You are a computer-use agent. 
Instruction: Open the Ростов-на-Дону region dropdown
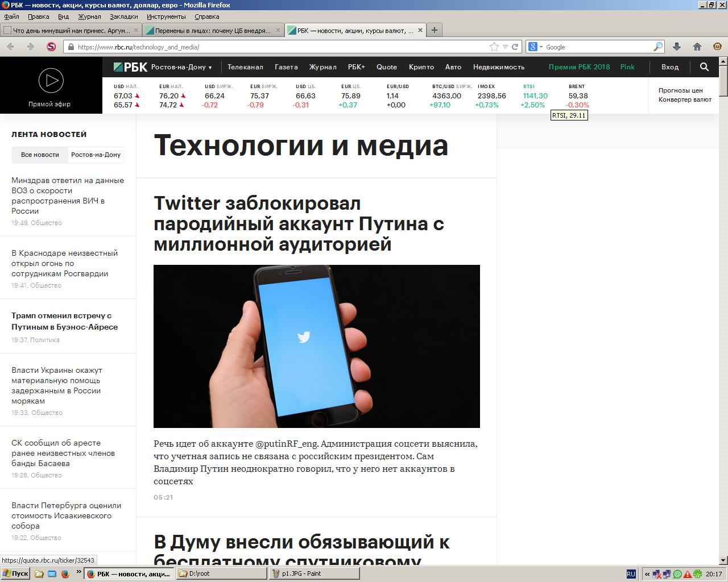tap(181, 67)
